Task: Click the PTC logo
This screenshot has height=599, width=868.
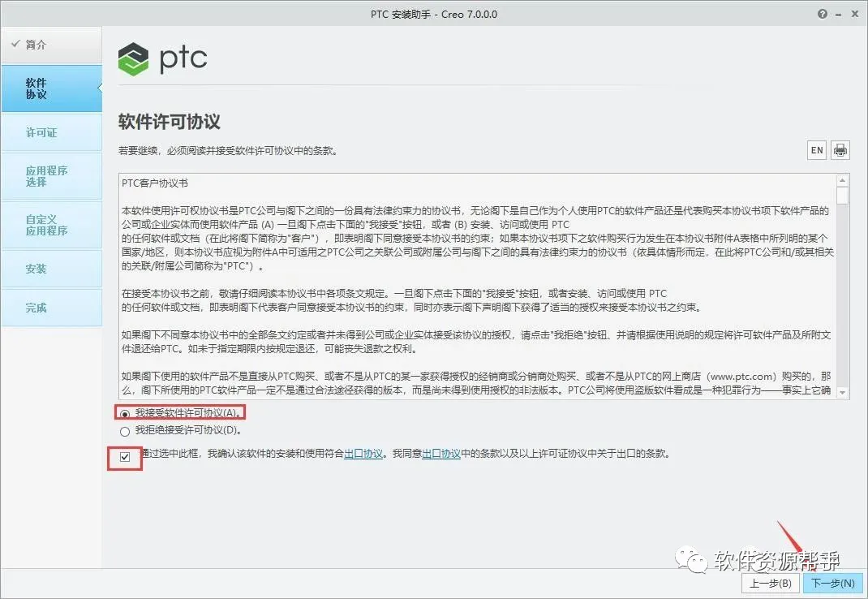Action: pos(163,58)
